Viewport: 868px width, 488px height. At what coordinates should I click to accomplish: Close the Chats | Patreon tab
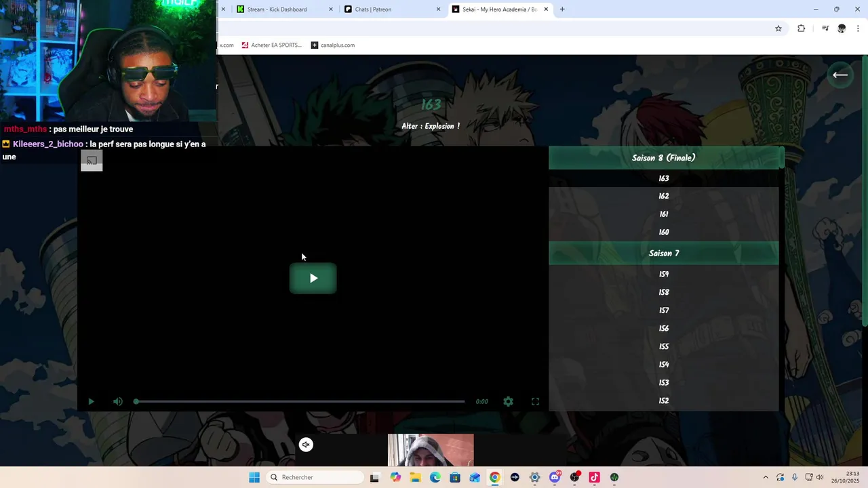point(438,9)
